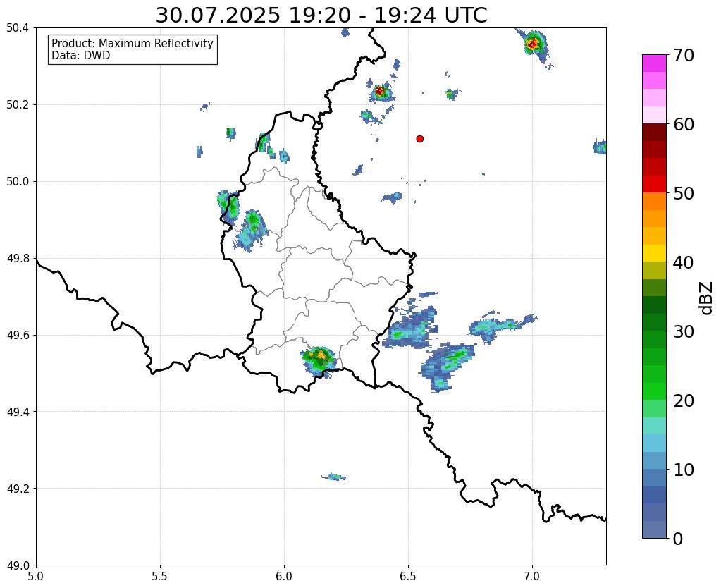Click the longitude label "5.0"

(x=36, y=576)
